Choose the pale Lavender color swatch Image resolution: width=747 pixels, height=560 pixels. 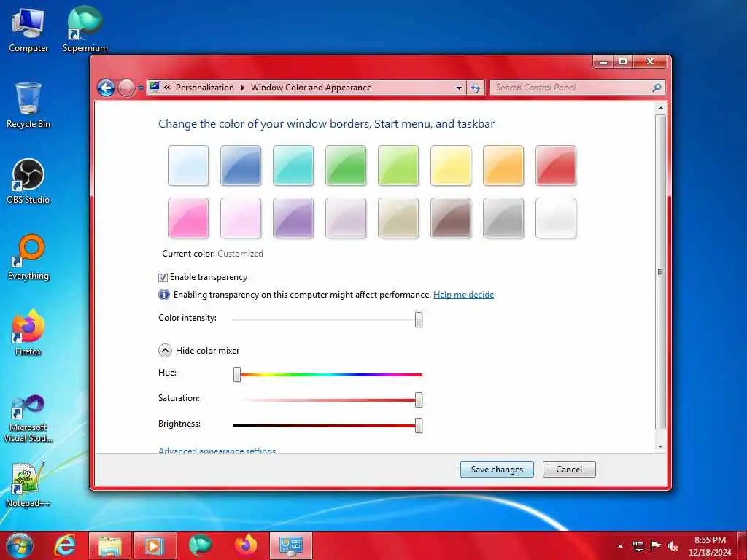(x=346, y=218)
